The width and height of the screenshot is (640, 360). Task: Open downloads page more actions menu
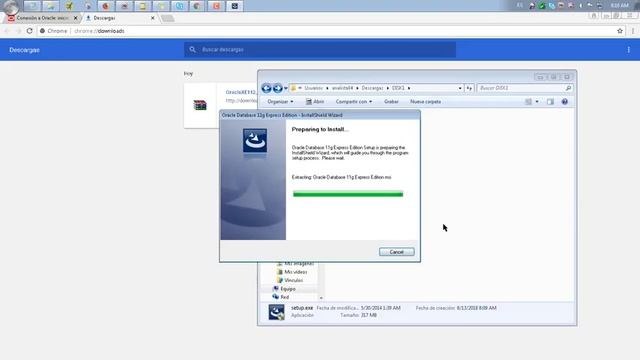coord(629,50)
